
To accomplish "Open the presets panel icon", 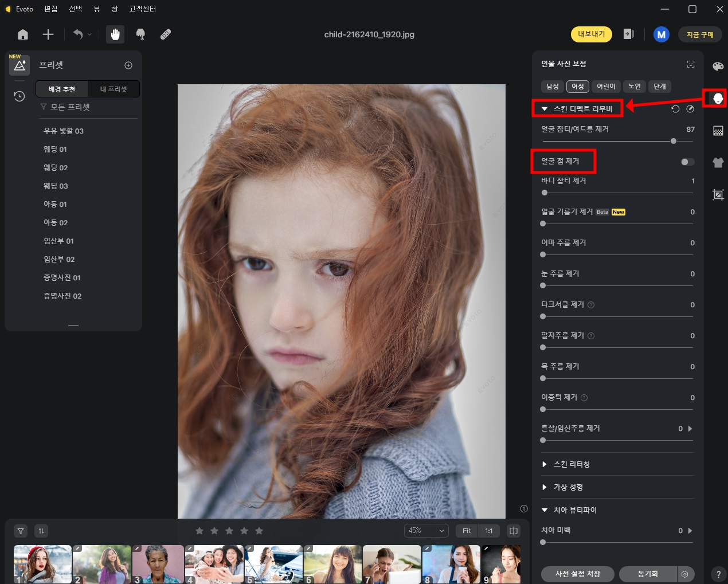I will click(x=19, y=66).
